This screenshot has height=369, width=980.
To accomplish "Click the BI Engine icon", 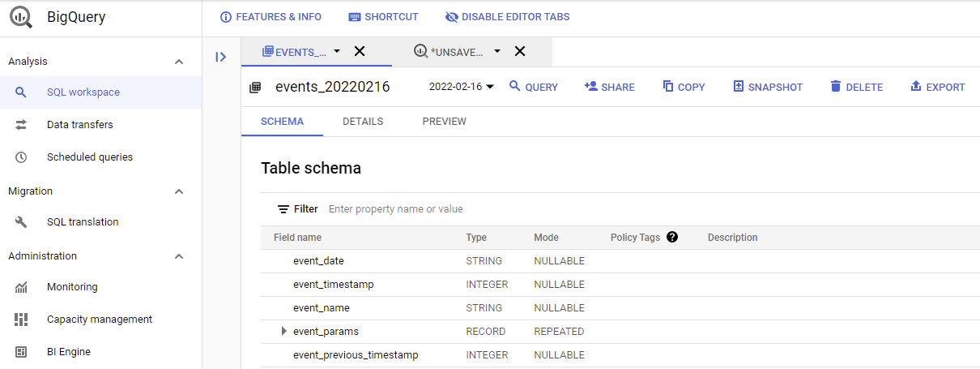I will click(x=22, y=352).
